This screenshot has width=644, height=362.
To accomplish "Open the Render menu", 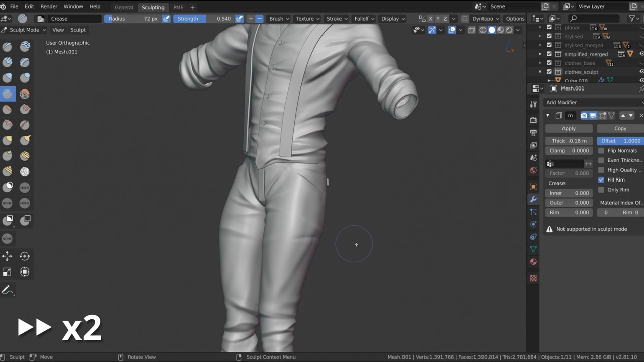I will (49, 6).
